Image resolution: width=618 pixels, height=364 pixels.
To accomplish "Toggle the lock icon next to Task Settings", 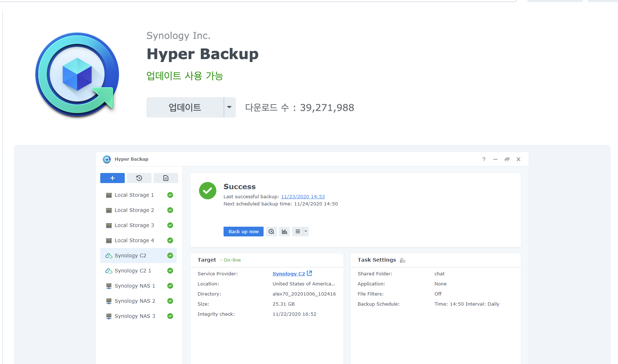I will click(x=402, y=260).
